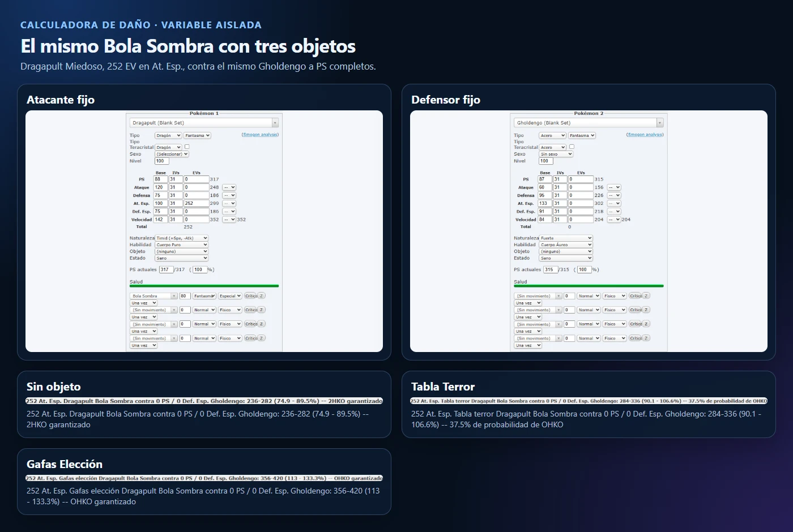This screenshot has height=532, width=793.
Task: Click the Sin objeto result screenshot strip
Action: point(204,401)
